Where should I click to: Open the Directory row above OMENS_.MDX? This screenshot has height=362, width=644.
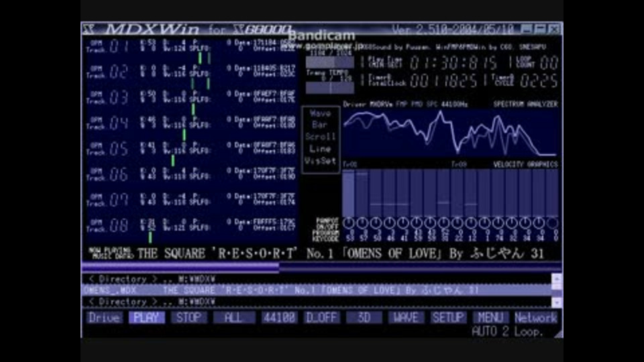click(x=316, y=279)
